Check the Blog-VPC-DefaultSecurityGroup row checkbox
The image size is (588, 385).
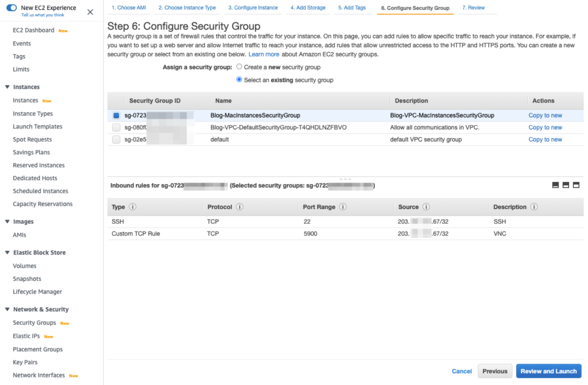coord(116,127)
